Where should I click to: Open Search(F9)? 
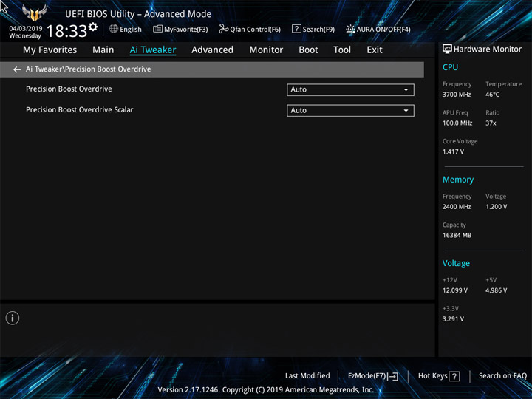coord(313,29)
